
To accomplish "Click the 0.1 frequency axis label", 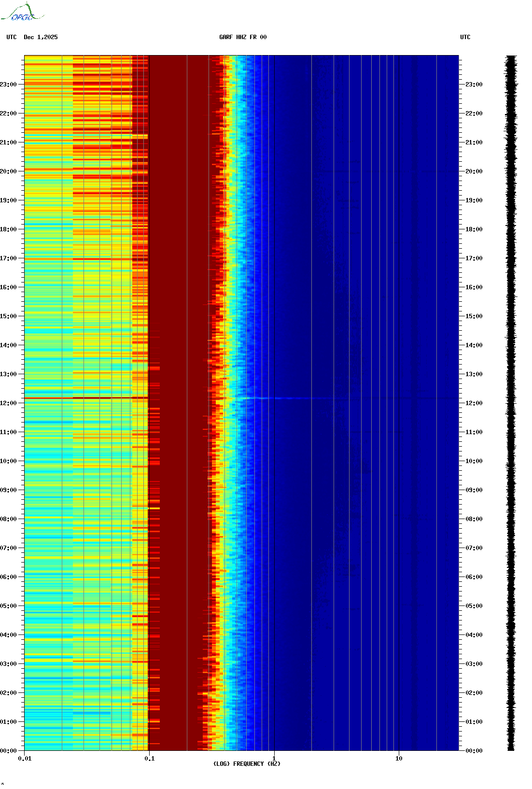I will [149, 759].
